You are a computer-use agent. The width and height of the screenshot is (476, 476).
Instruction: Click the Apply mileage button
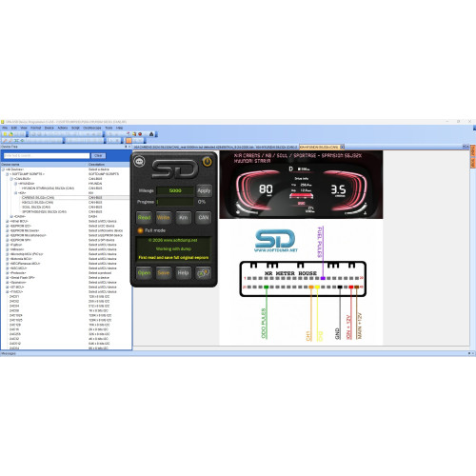(x=204, y=190)
